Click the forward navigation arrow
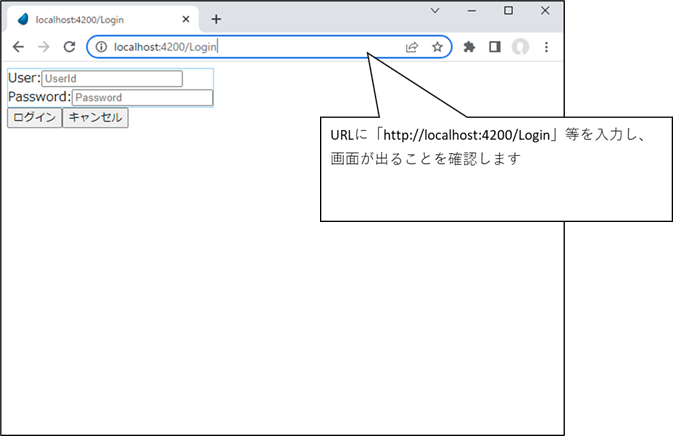 43,47
